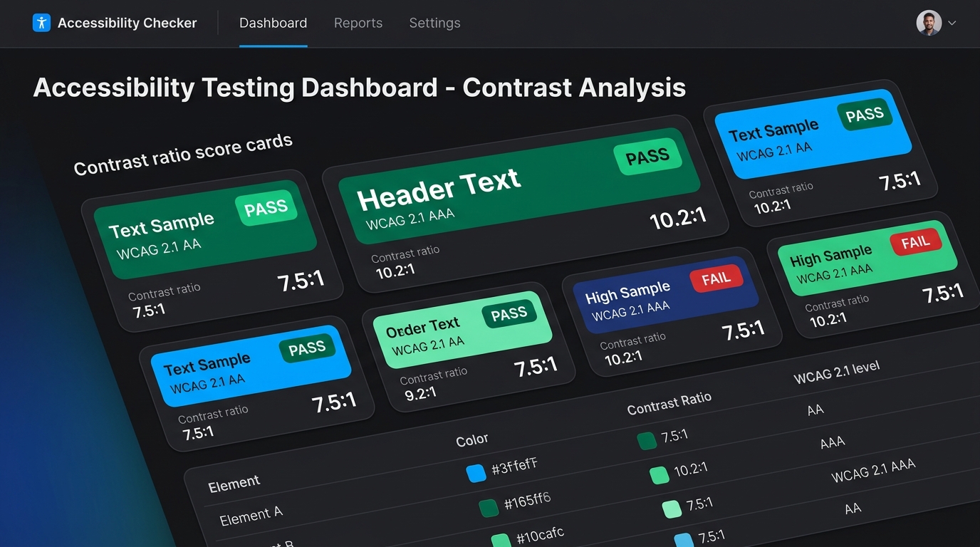Select the Order Text card title
980x547 pixels.
pyautogui.click(x=423, y=328)
